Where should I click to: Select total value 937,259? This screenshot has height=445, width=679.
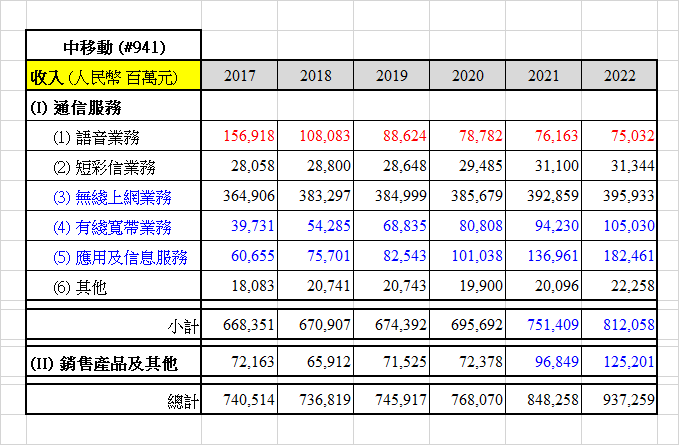[629, 400]
